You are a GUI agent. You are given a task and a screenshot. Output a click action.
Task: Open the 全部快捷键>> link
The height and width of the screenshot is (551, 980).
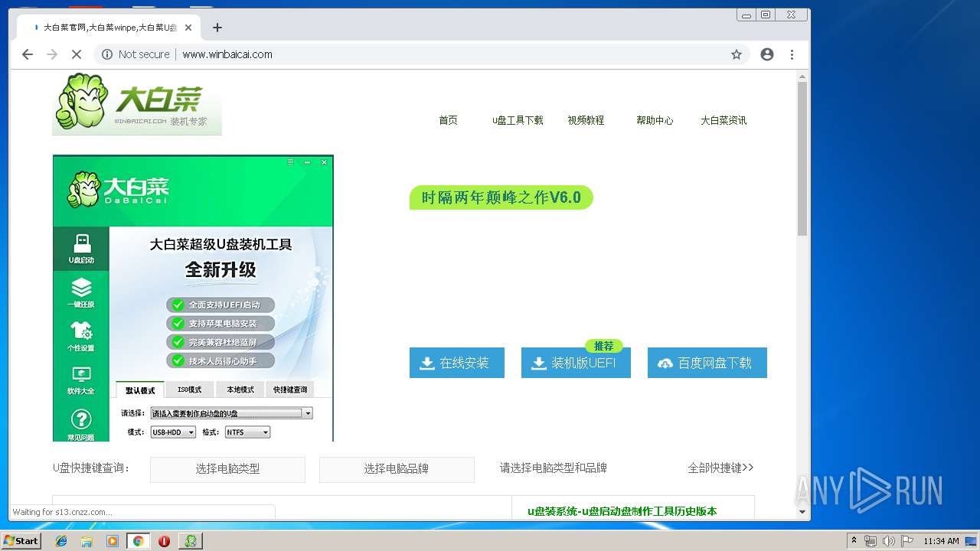[720, 468]
